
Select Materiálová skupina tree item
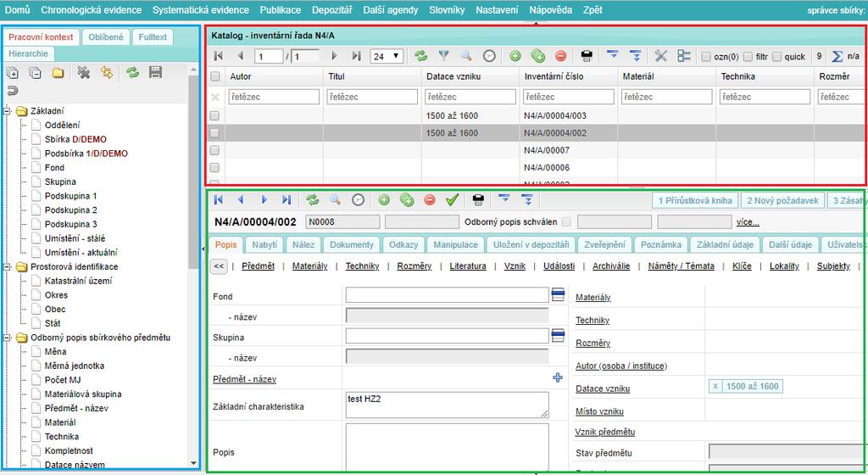click(x=83, y=394)
